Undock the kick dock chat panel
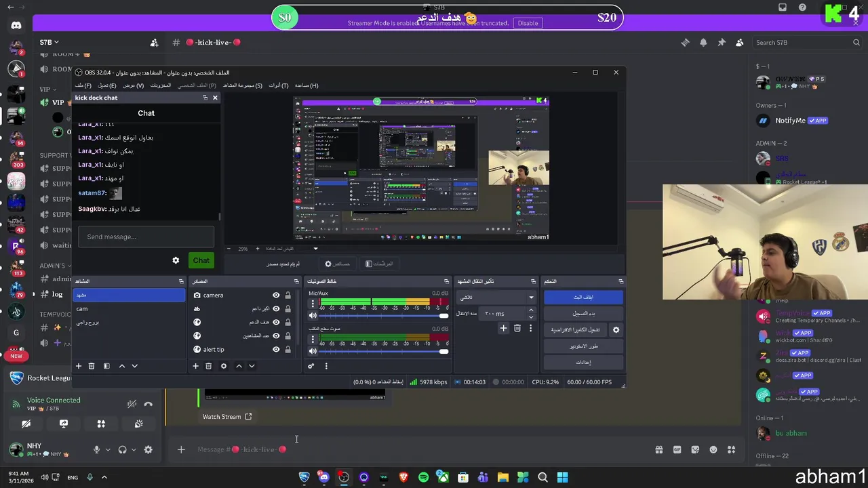Image resolution: width=868 pixels, height=488 pixels. coord(205,98)
